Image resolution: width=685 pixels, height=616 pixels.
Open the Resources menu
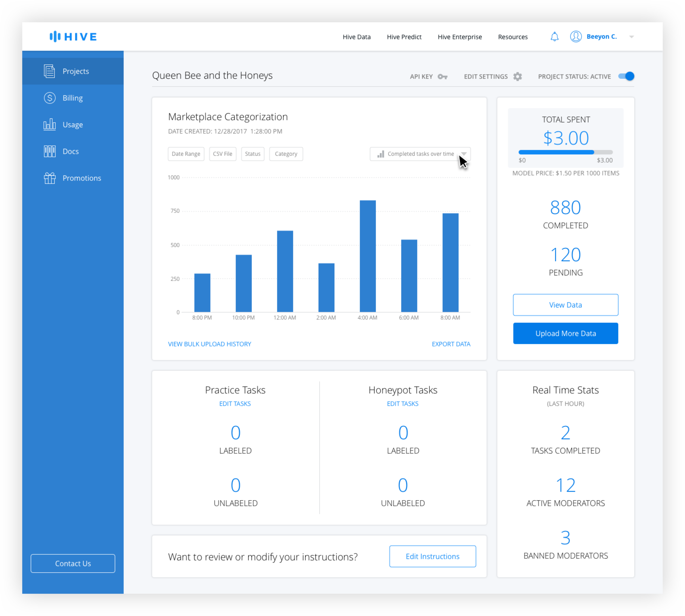[x=512, y=37]
